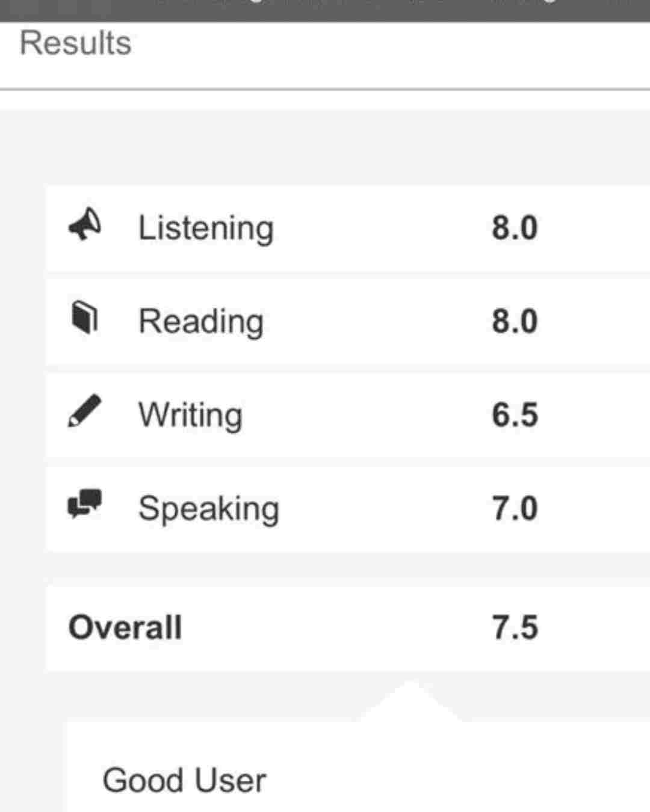
Task: Click empty area of Overall row
Action: pyautogui.click(x=337, y=627)
